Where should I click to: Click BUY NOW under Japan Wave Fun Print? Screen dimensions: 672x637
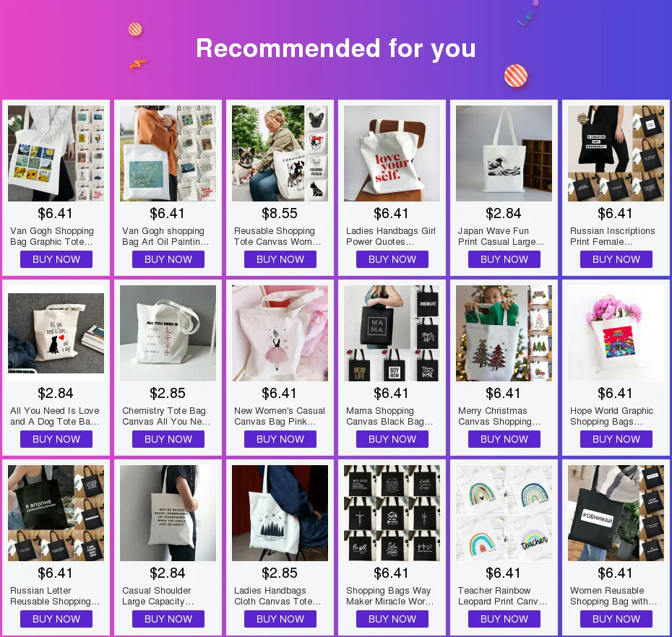pyautogui.click(x=504, y=259)
